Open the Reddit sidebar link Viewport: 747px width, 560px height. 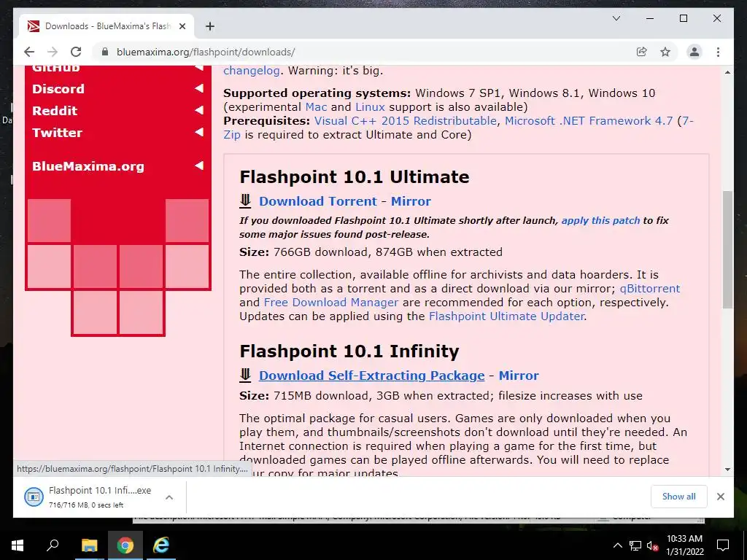[55, 111]
